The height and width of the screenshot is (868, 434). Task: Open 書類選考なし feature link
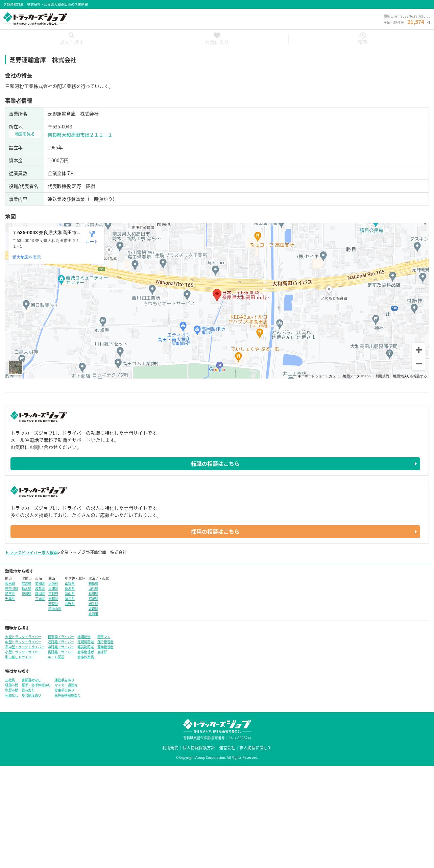pos(31,680)
